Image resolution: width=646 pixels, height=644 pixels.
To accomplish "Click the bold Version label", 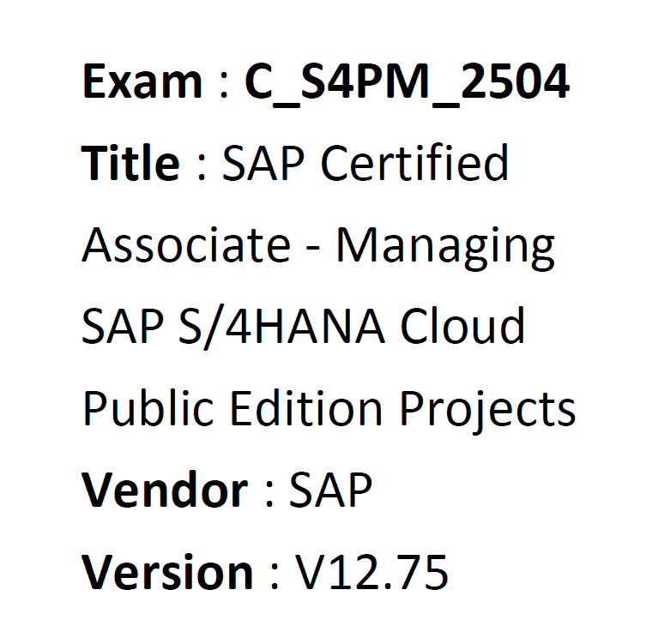I will [x=167, y=572].
